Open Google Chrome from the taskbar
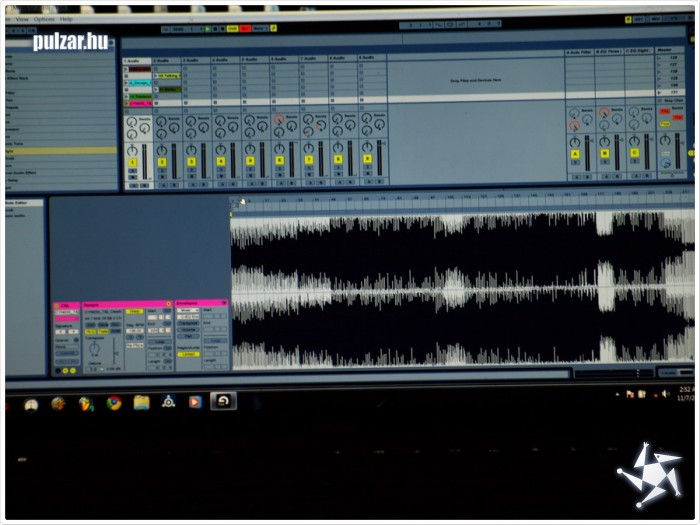Viewport: 700px width, 525px height. point(114,403)
